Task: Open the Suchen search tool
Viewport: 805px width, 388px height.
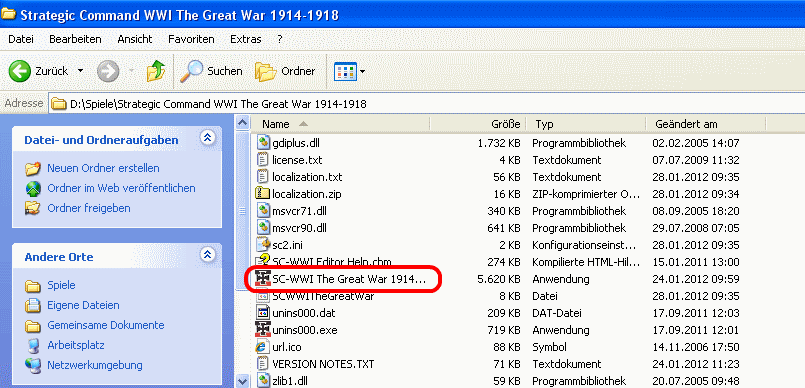Action: point(212,71)
